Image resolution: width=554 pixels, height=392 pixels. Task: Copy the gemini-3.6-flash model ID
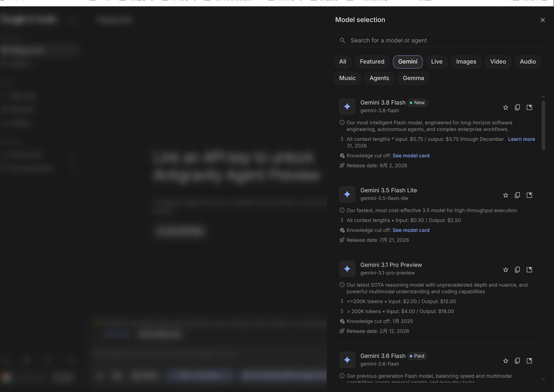(x=517, y=361)
